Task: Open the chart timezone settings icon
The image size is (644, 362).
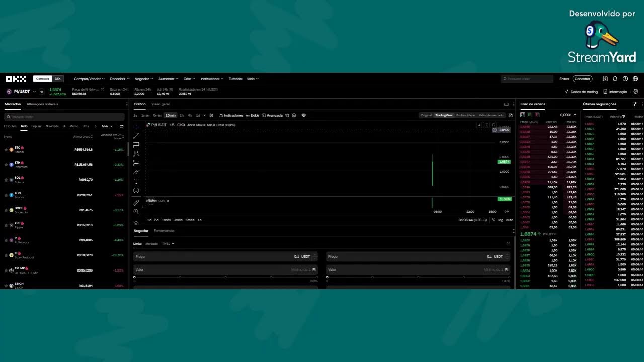Action: [507, 212]
